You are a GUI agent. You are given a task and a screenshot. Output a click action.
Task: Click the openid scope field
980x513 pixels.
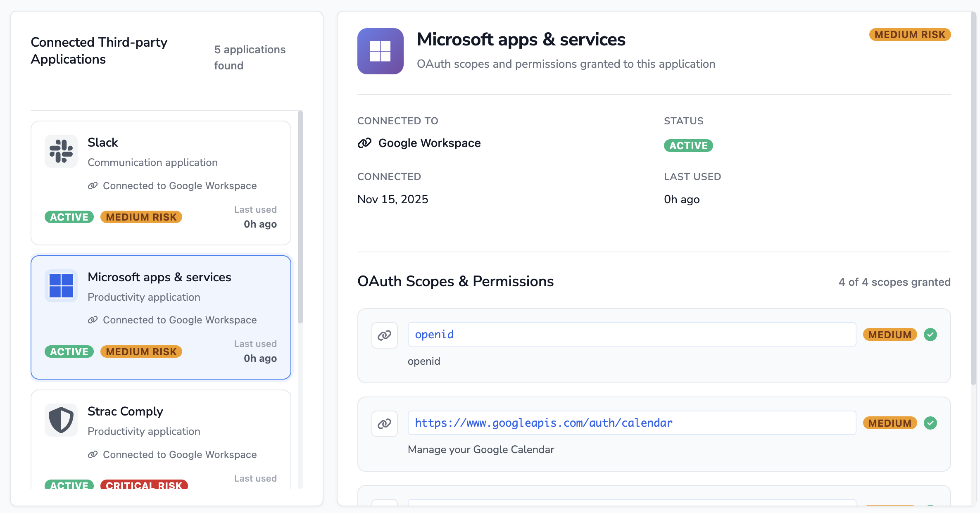coord(631,334)
